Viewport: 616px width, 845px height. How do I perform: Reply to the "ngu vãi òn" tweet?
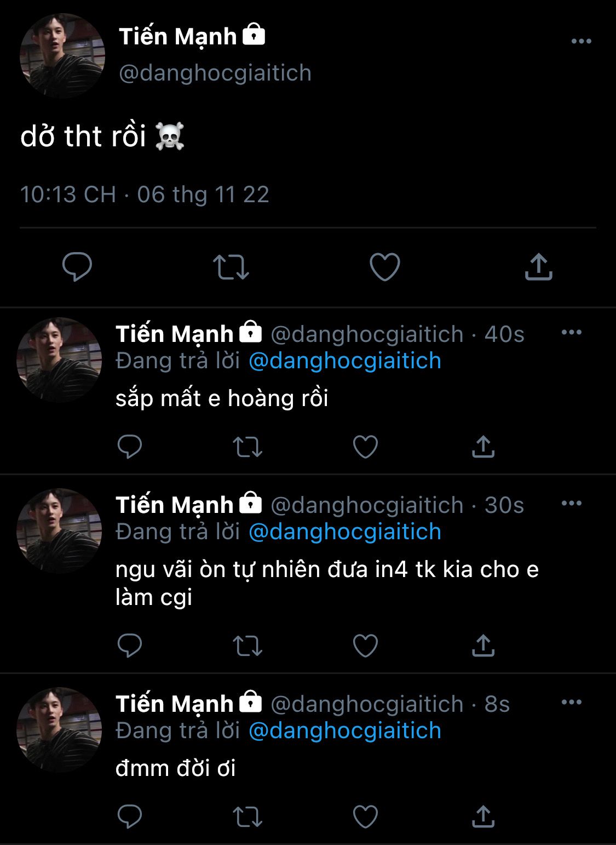(130, 646)
